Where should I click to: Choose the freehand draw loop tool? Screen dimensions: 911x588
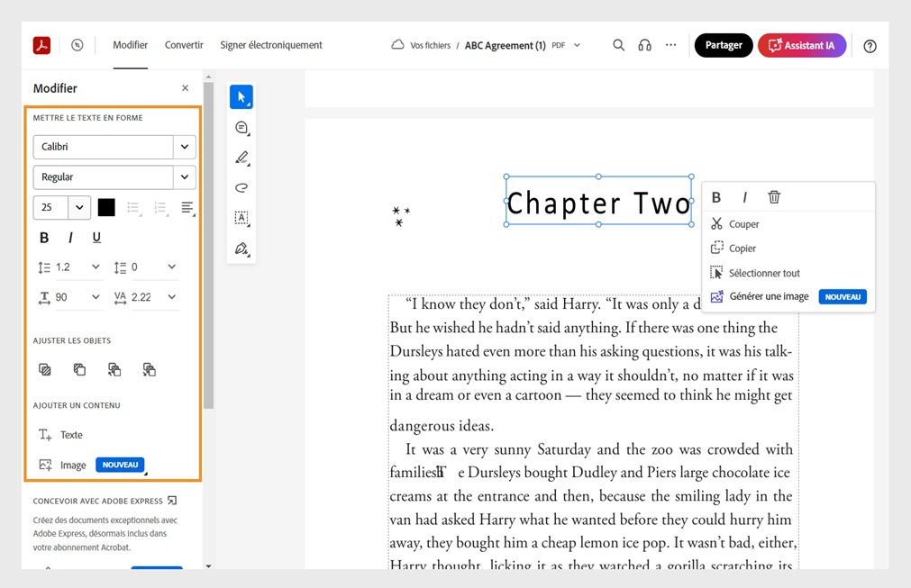click(x=241, y=187)
